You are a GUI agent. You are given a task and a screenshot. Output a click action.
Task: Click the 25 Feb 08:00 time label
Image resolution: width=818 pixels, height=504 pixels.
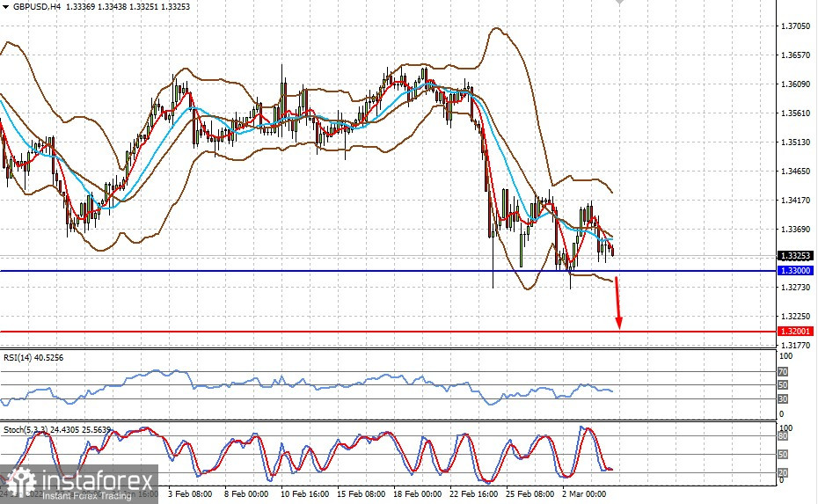click(x=530, y=493)
